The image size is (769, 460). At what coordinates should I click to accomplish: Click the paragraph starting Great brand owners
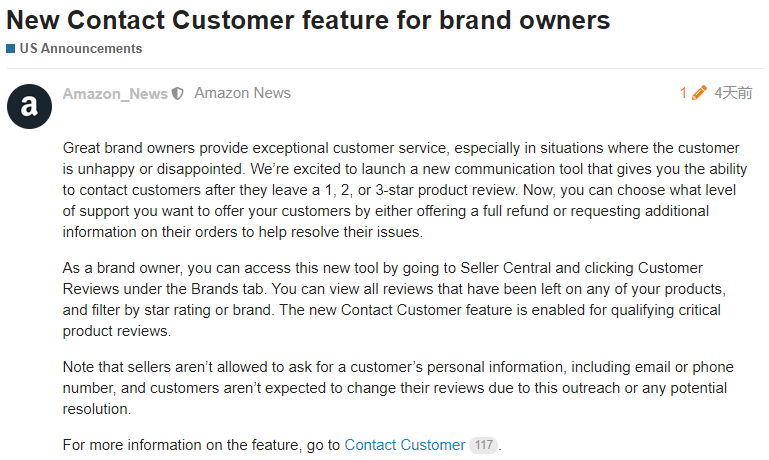[x=400, y=190]
